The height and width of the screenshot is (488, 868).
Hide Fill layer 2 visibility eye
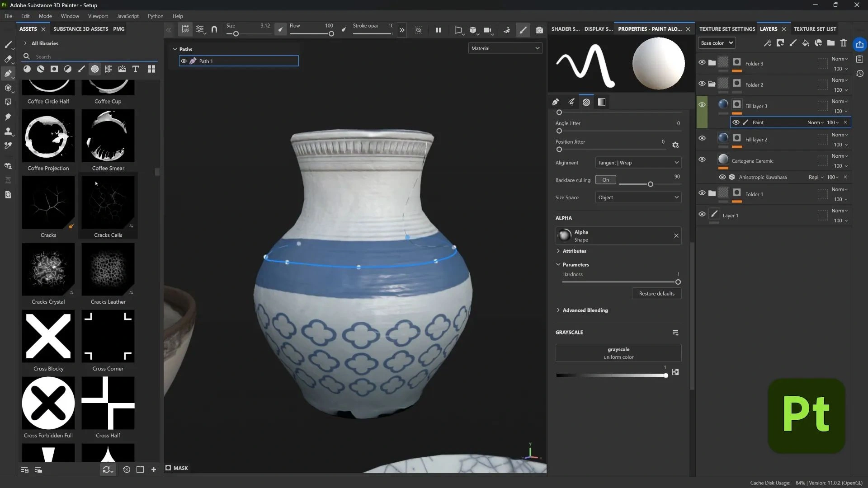tap(702, 138)
